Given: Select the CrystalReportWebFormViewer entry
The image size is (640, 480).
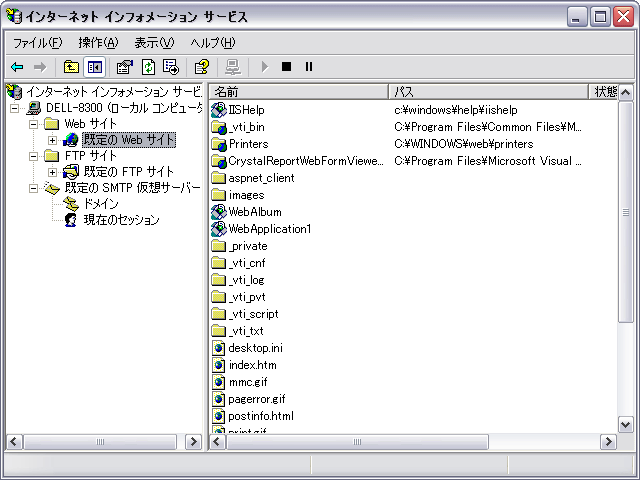Looking at the screenshot, I should tap(306, 161).
